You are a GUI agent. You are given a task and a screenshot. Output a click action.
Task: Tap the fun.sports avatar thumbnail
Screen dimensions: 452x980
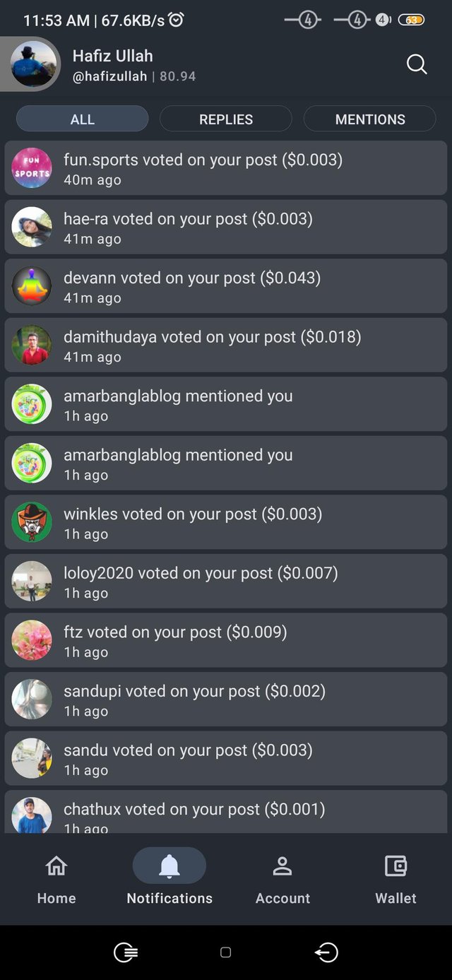coord(32,168)
